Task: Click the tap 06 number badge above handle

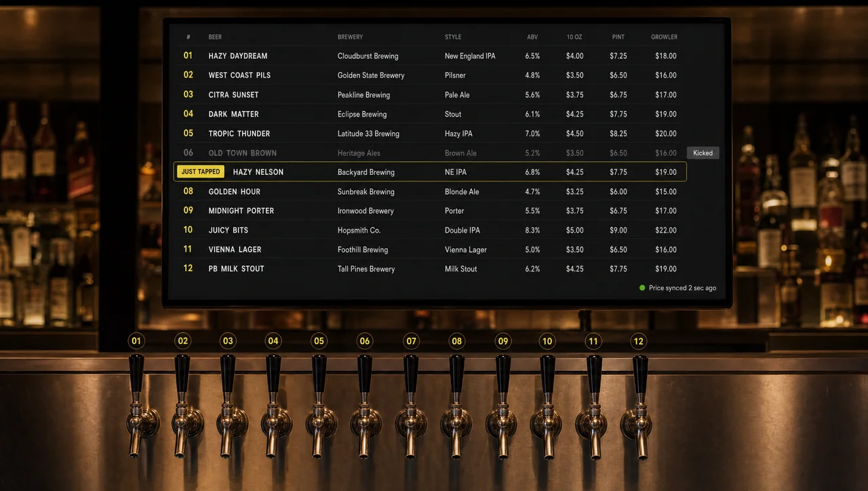Action: pyautogui.click(x=365, y=341)
